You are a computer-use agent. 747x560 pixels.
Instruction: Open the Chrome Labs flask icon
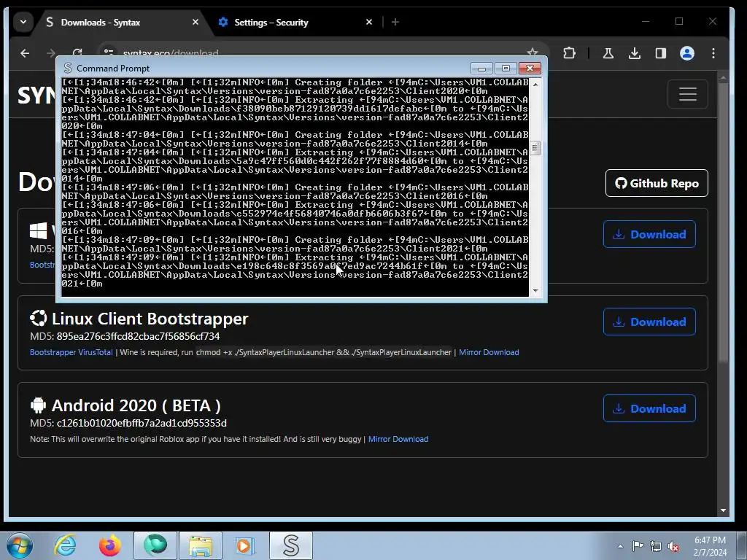[608, 53]
